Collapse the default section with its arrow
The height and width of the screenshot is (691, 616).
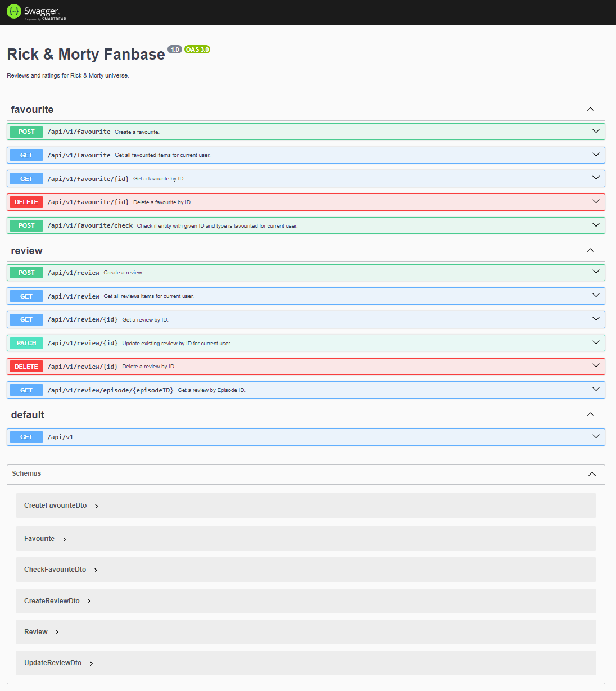(x=590, y=414)
